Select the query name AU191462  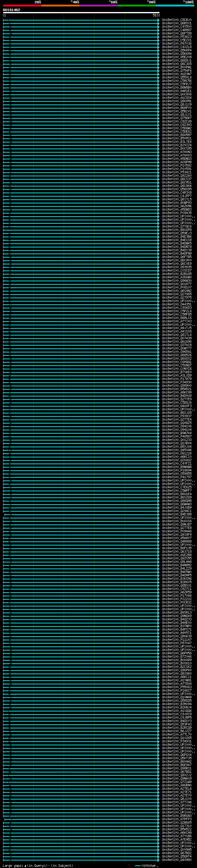(11, 10)
